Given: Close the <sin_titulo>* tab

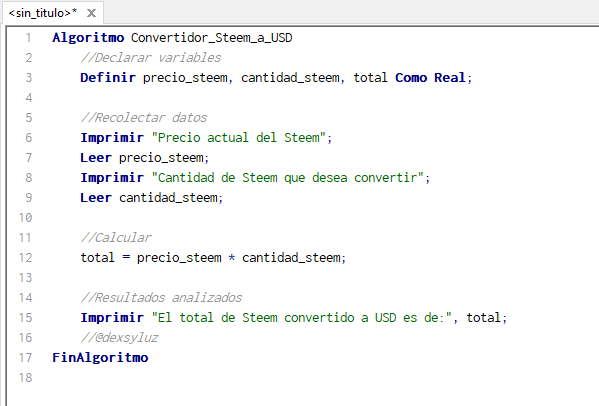Looking at the screenshot, I should (91, 13).
